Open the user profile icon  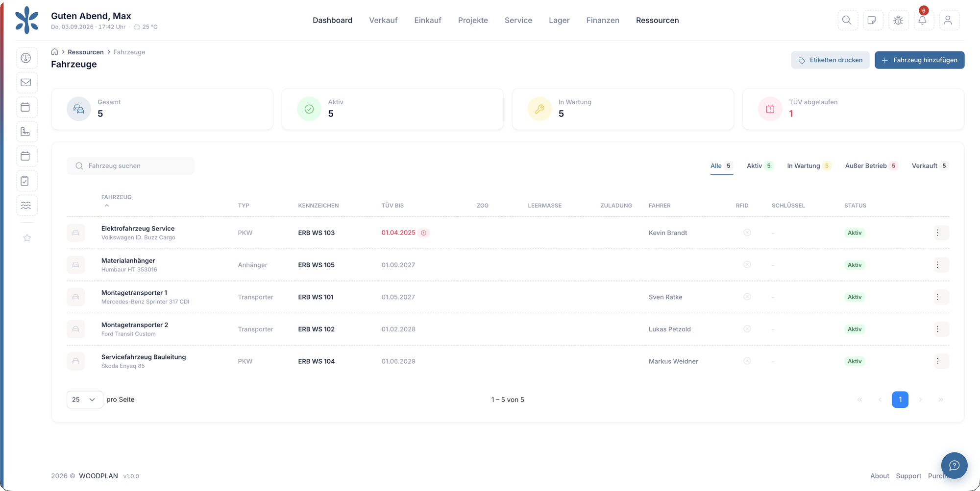[x=949, y=20]
